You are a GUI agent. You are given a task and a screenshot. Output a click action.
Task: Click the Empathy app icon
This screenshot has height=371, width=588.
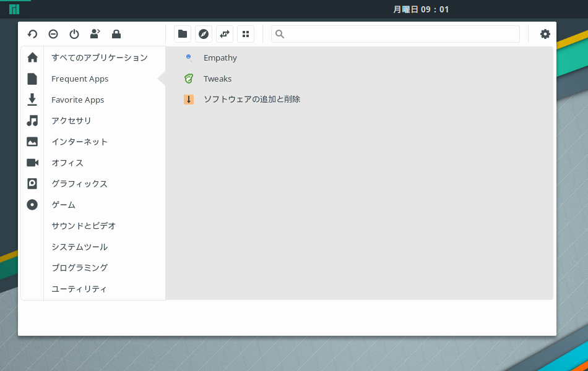tap(189, 58)
